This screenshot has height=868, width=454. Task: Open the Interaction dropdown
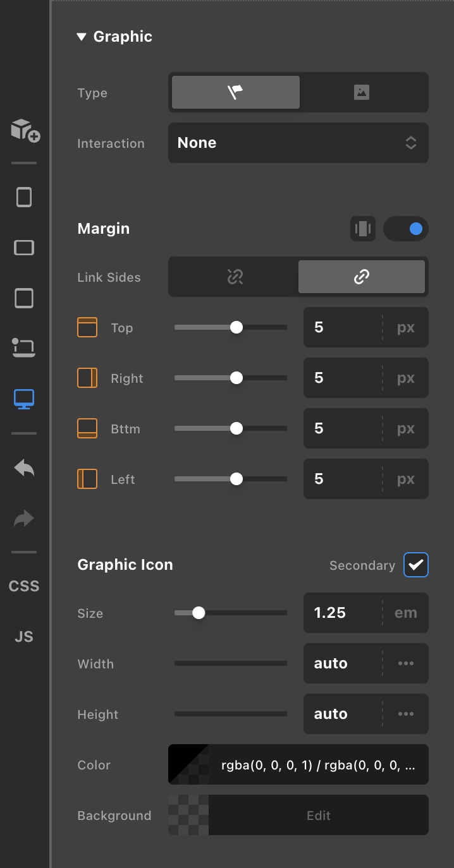(298, 143)
